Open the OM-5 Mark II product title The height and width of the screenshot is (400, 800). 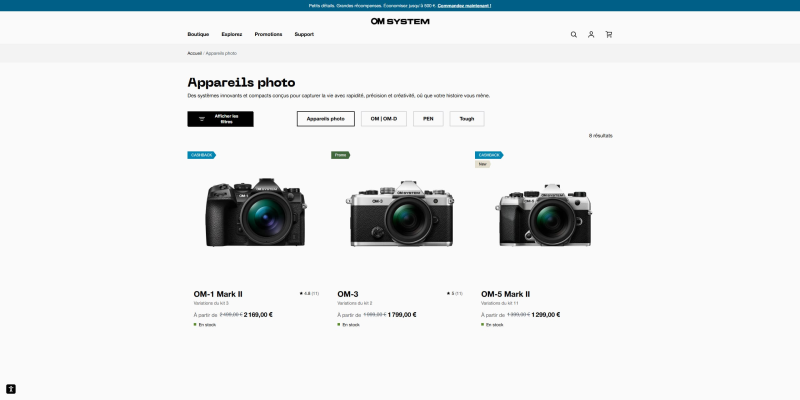[x=506, y=294]
